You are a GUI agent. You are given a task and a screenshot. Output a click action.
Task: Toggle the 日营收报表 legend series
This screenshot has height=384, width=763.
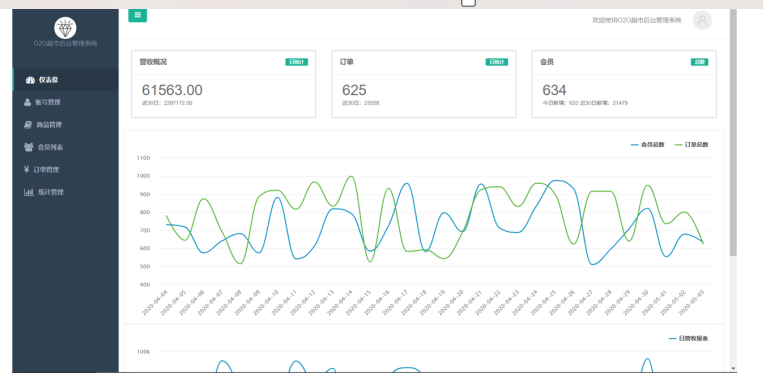point(689,338)
